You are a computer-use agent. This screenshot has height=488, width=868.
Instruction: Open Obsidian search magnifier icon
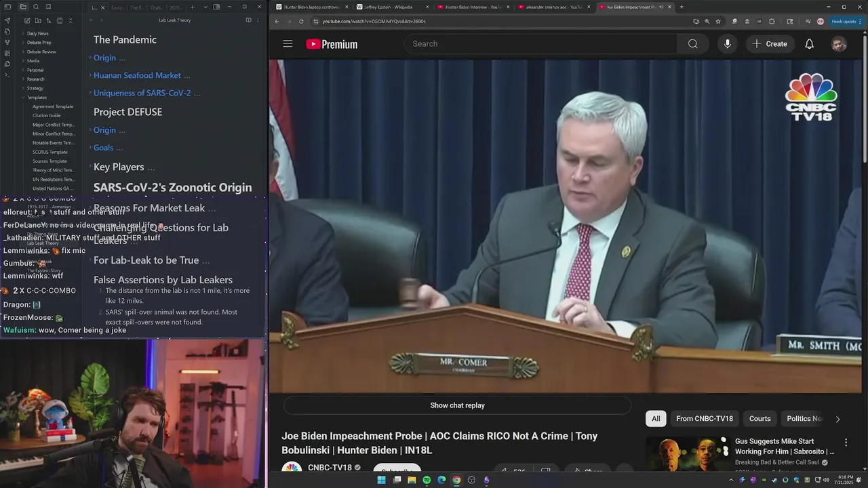[x=36, y=7]
